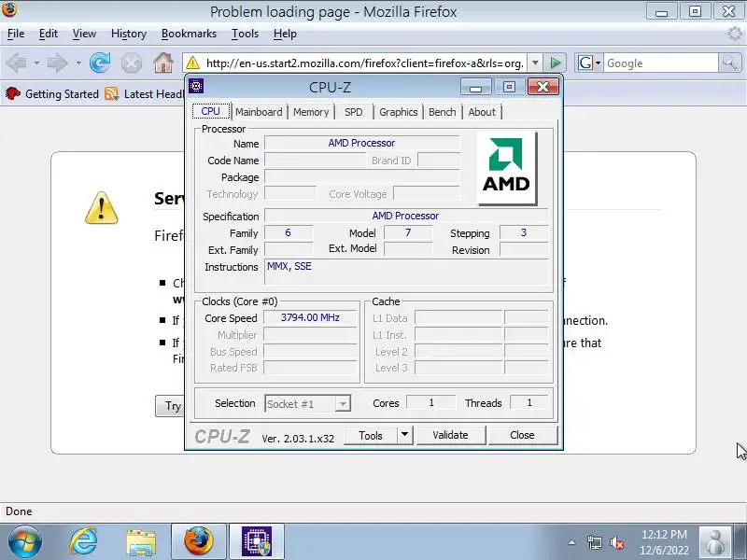Click the Instructions value MMX, SSE
Screen dimensions: 747x560
[289, 266]
